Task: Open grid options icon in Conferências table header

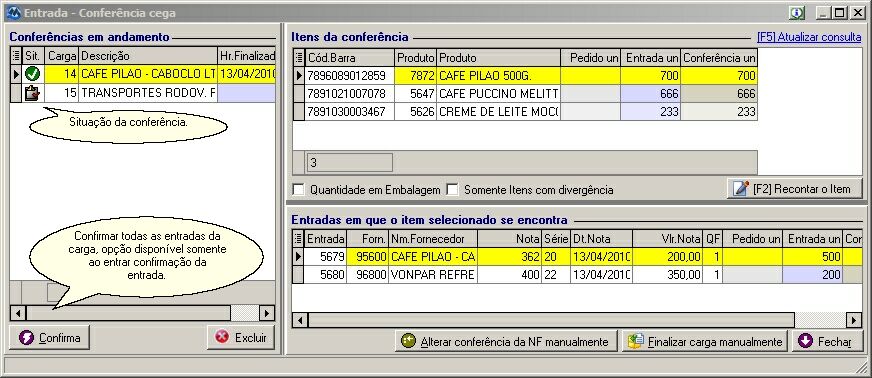Action: (x=16, y=56)
